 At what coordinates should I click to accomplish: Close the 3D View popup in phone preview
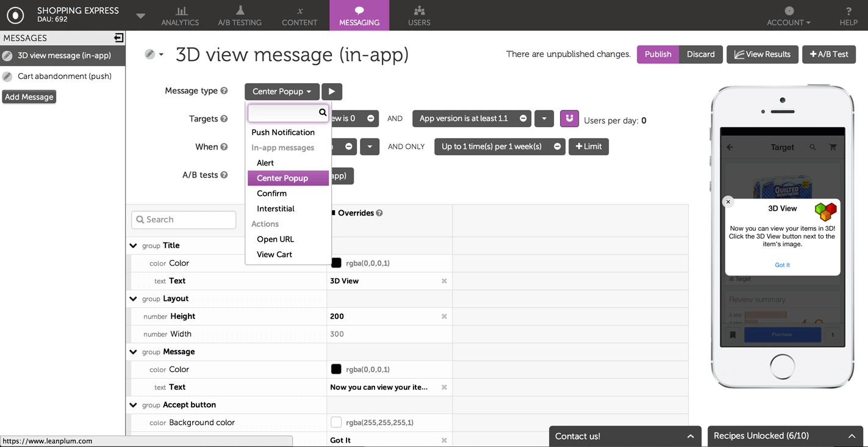coord(728,202)
